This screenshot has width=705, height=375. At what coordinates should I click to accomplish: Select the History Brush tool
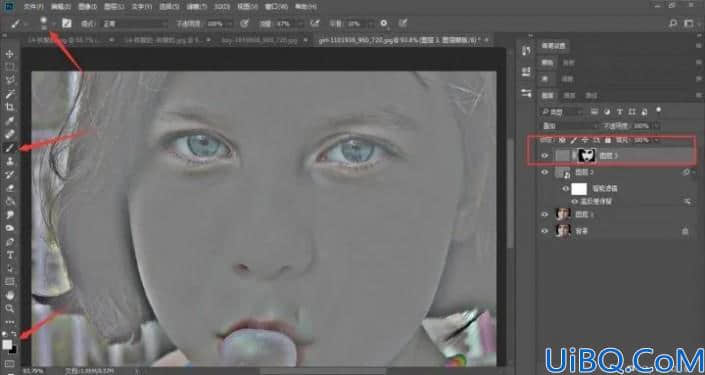pos(9,174)
